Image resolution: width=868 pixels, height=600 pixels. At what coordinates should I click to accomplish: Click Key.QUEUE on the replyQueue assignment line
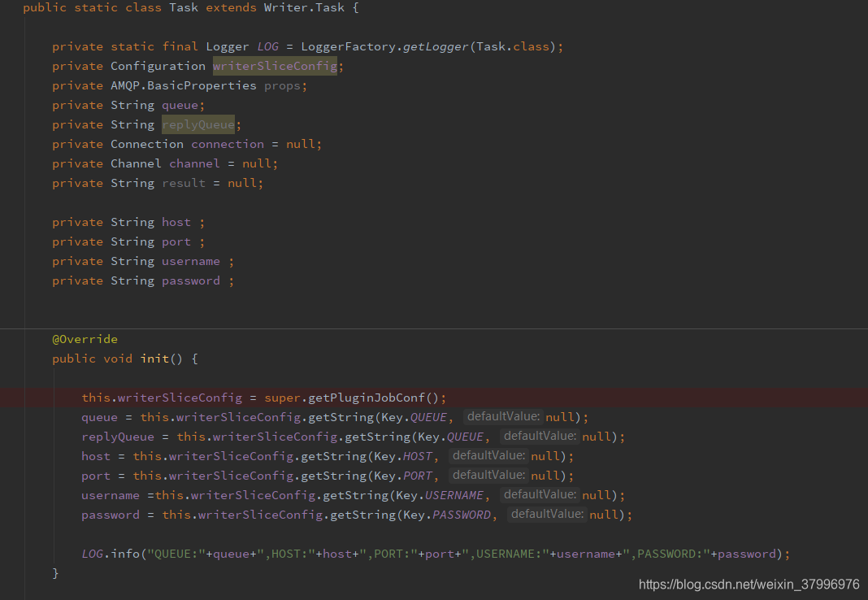[x=450, y=437]
